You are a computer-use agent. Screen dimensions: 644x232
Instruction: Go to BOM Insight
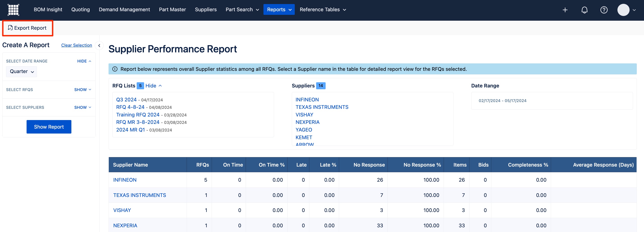tap(48, 9)
